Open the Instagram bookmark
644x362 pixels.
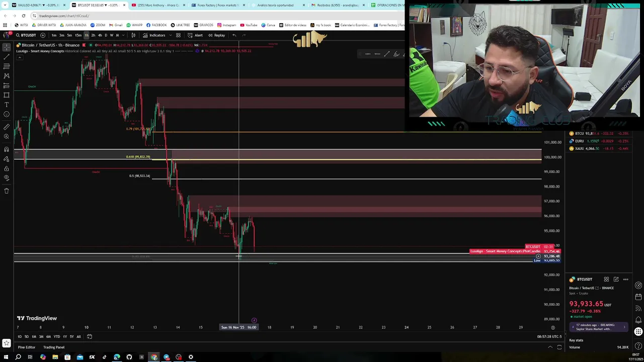tap(226, 25)
